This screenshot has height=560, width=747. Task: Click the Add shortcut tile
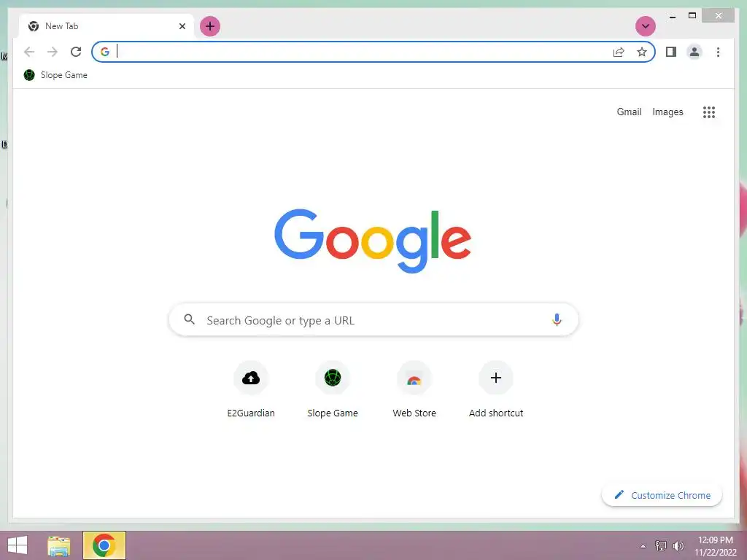pyautogui.click(x=496, y=389)
